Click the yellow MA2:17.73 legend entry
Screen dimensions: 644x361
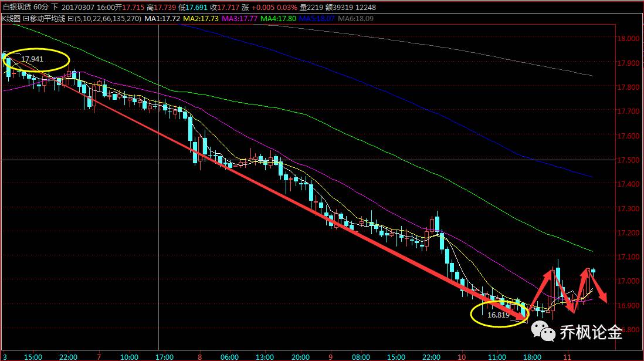click(201, 19)
